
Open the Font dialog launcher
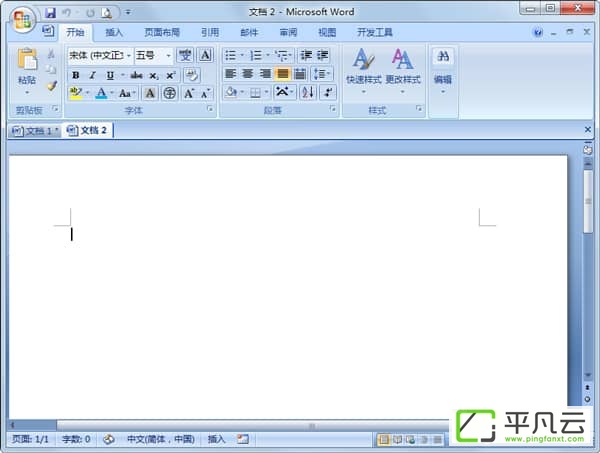(210, 109)
